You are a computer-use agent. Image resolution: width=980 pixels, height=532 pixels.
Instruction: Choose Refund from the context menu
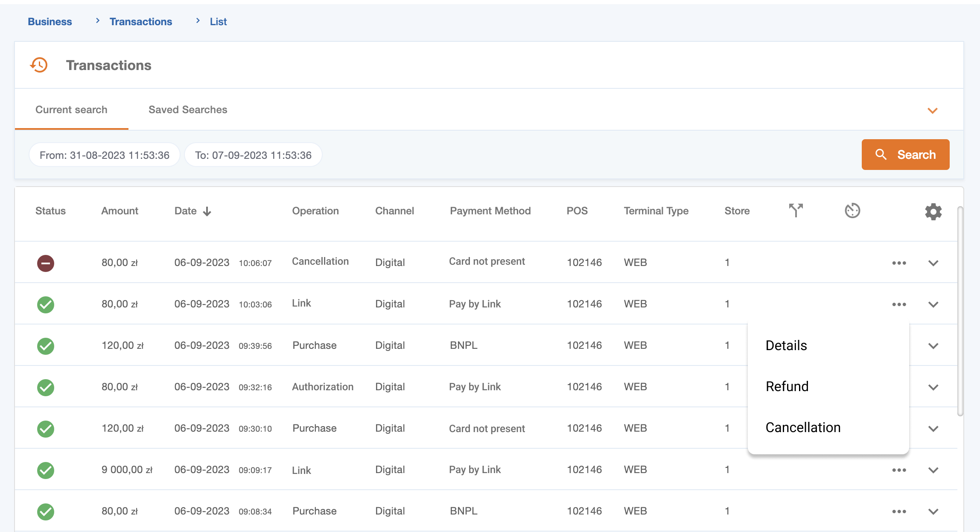point(787,386)
